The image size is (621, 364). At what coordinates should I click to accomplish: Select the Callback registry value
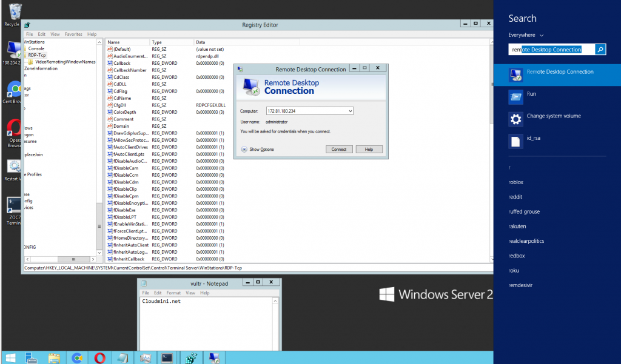[123, 63]
